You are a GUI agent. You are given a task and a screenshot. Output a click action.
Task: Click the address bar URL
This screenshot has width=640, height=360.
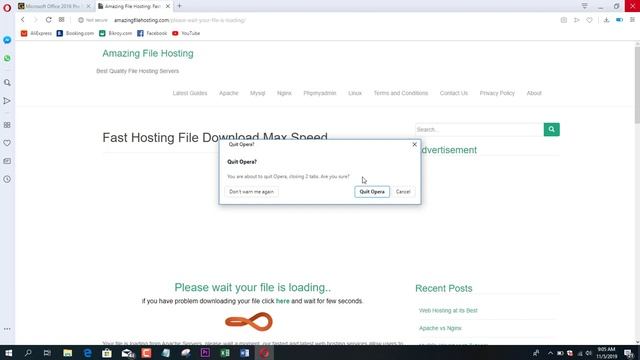coord(180,20)
